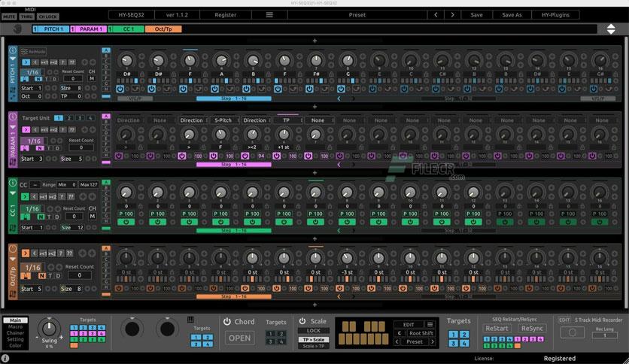Open S-Pitch target dropdown in PARAM 1
The width and height of the screenshot is (629, 364).
pos(223,120)
